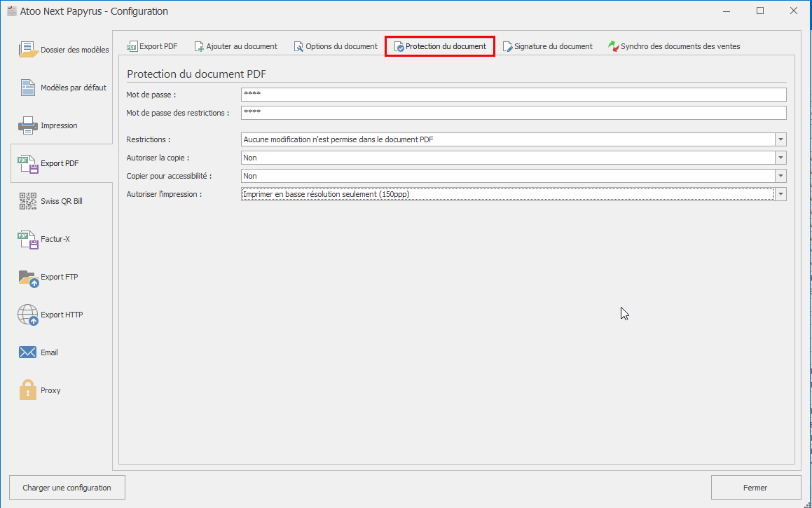Click the Mot de passe input field
Image resolution: width=812 pixels, height=508 pixels.
coord(513,95)
